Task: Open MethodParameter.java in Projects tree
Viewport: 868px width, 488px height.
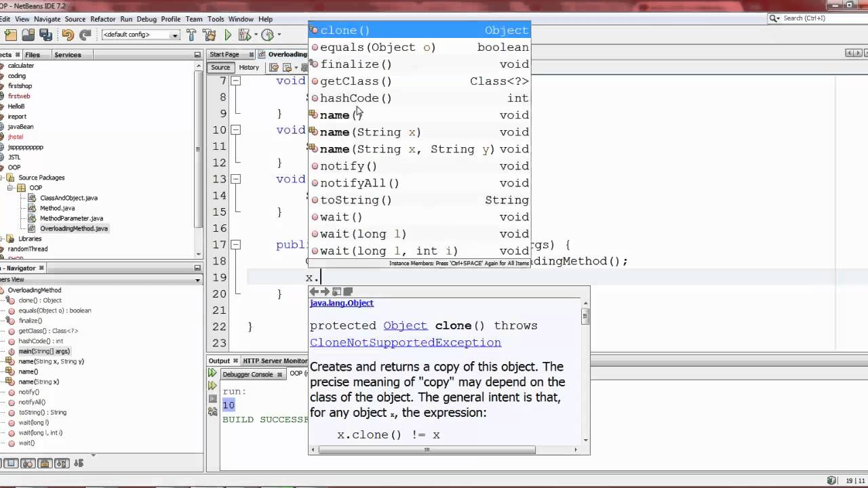Action: (71, 218)
